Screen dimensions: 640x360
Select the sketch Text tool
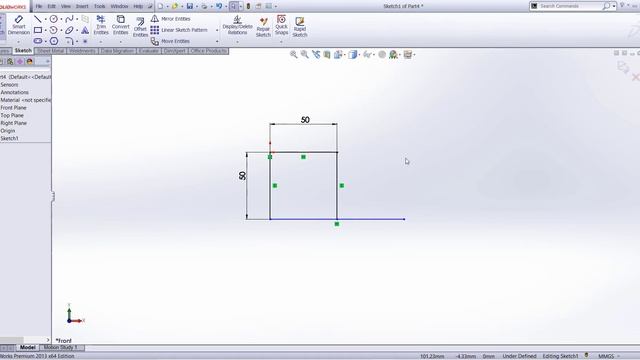tap(85, 30)
